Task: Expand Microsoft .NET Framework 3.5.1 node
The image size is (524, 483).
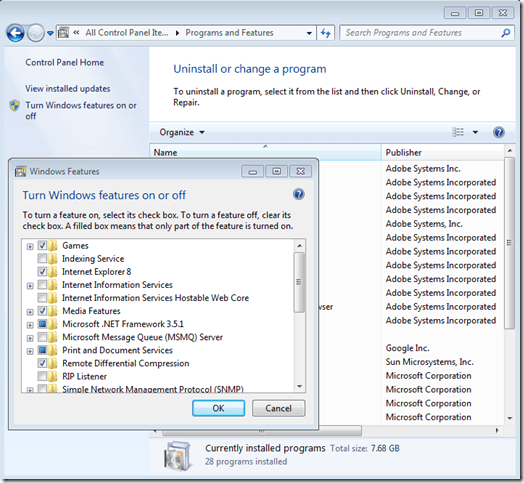Action: pos(30,325)
